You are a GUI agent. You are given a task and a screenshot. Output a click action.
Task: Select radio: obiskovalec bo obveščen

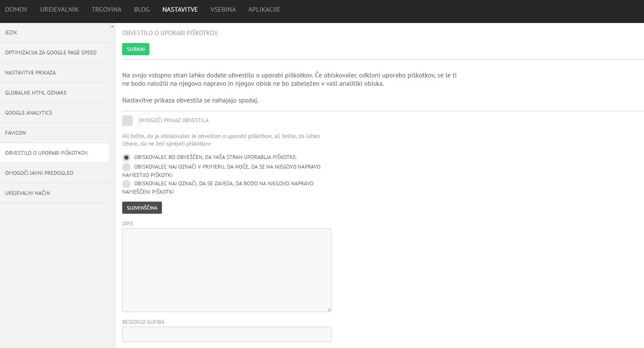(126, 158)
